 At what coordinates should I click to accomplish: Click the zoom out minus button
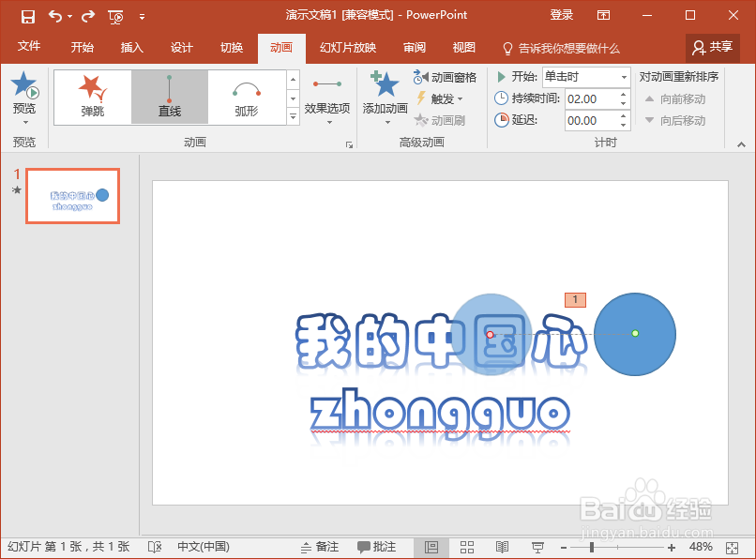point(563,548)
